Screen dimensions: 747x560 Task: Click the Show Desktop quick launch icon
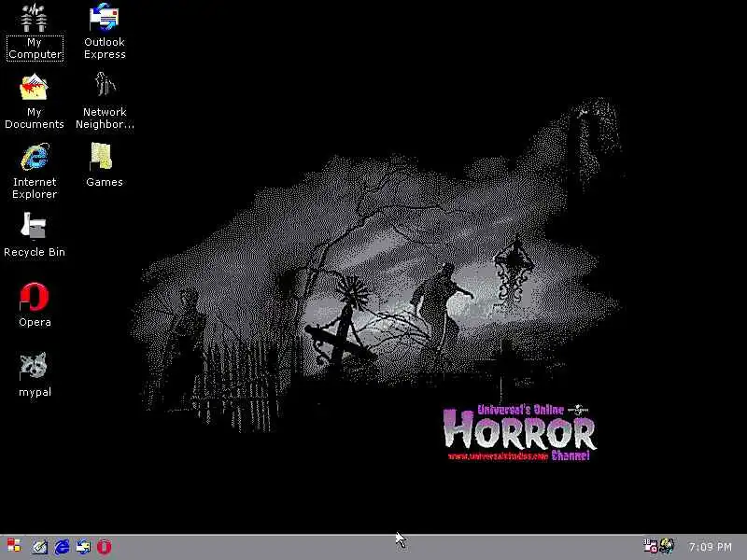click(x=39, y=547)
